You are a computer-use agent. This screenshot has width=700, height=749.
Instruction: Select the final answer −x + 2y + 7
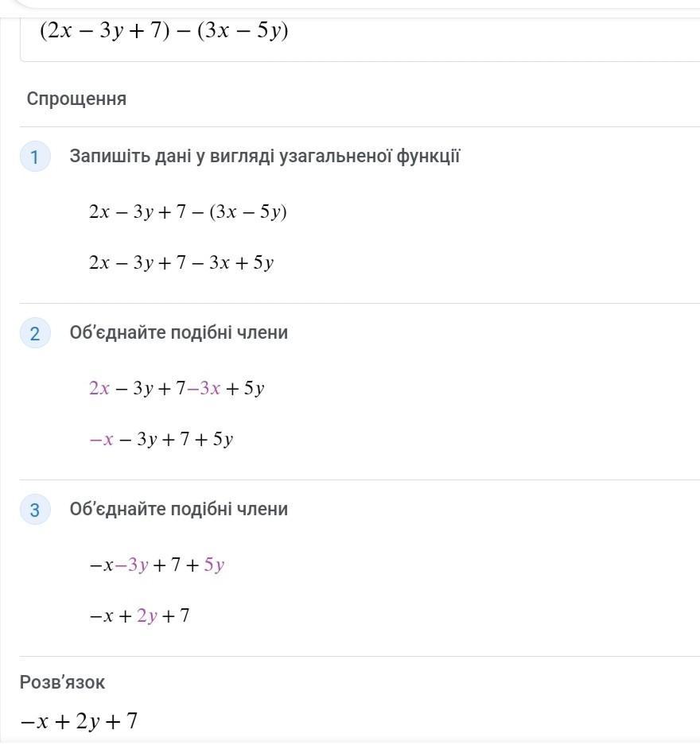tap(79, 721)
